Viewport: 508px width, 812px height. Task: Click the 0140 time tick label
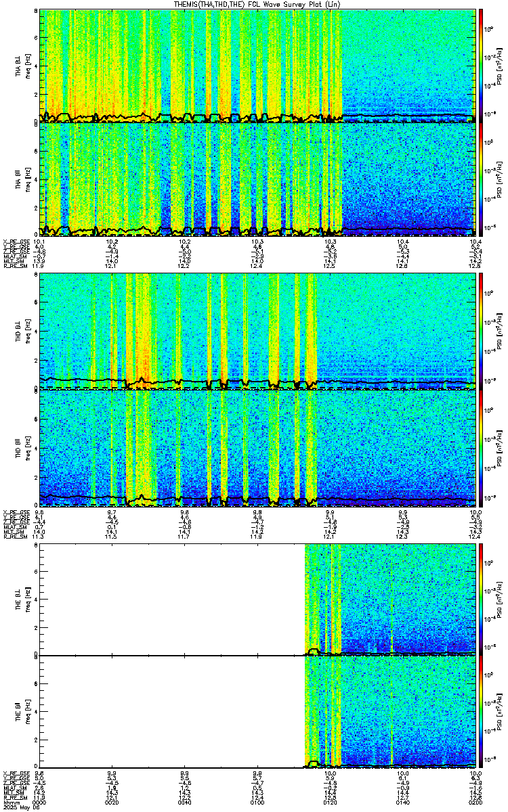pyautogui.click(x=403, y=803)
